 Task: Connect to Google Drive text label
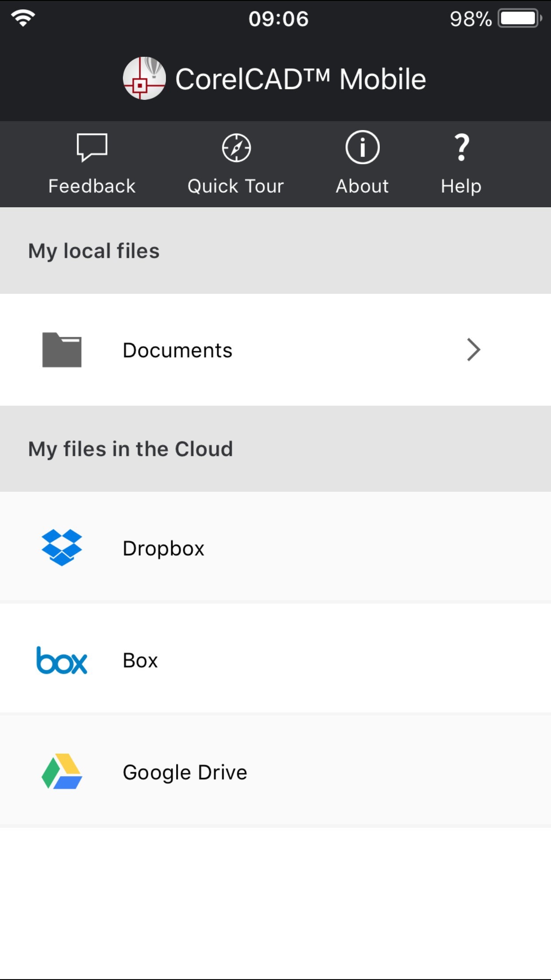point(185,773)
